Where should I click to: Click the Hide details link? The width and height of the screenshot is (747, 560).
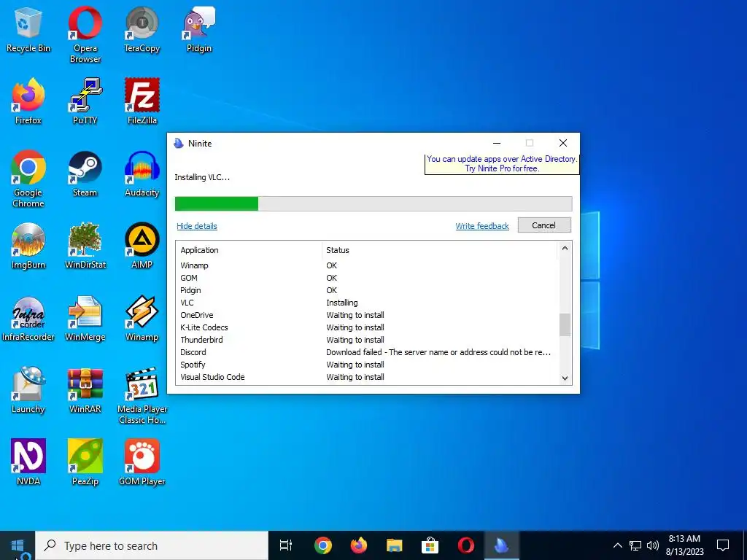(x=197, y=226)
